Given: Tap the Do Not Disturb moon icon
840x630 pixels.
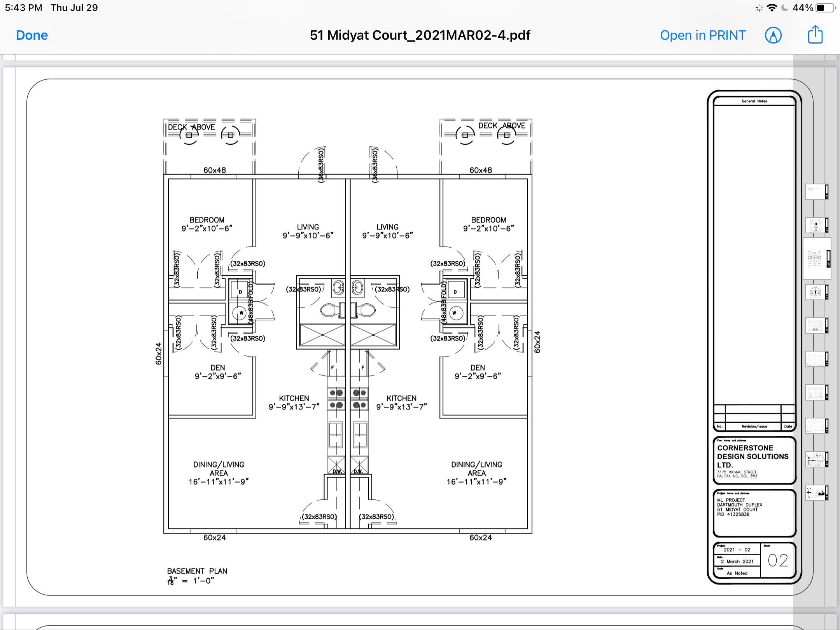Looking at the screenshot, I should point(785,8).
